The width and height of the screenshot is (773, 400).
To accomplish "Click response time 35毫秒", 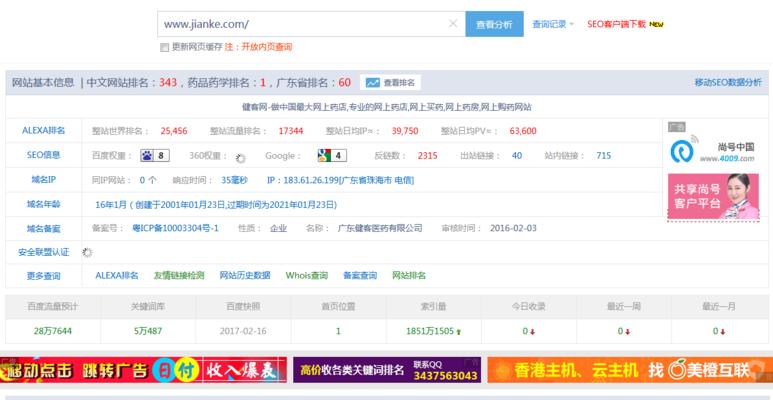I will click(234, 181).
